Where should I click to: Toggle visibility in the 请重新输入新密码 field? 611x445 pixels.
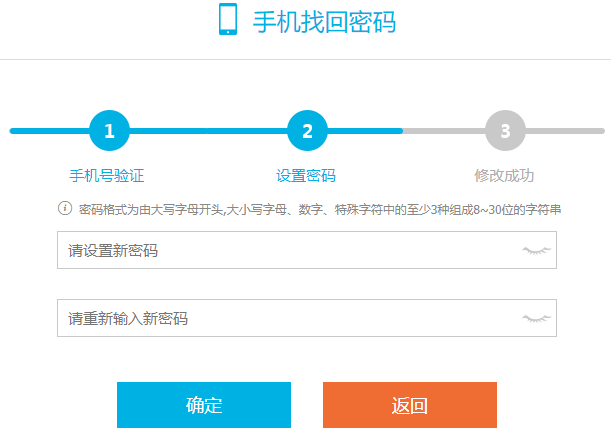coord(537,319)
